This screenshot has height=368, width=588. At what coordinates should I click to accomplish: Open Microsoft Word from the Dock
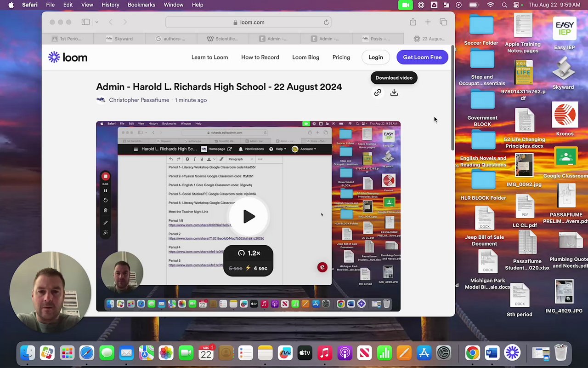492,353
